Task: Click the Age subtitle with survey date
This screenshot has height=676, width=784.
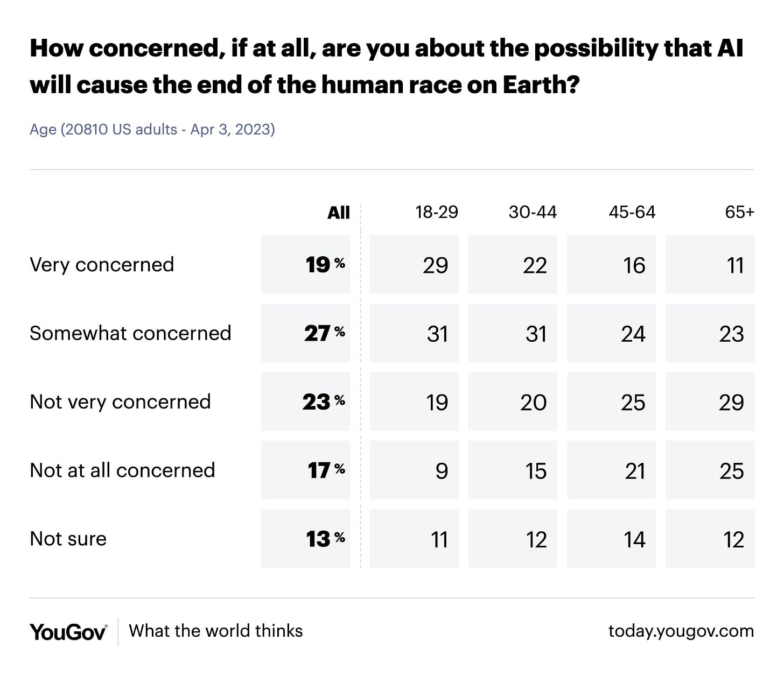Action: [x=152, y=130]
